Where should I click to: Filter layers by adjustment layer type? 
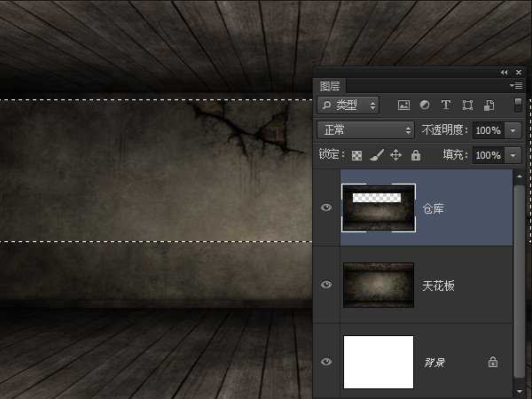click(425, 105)
